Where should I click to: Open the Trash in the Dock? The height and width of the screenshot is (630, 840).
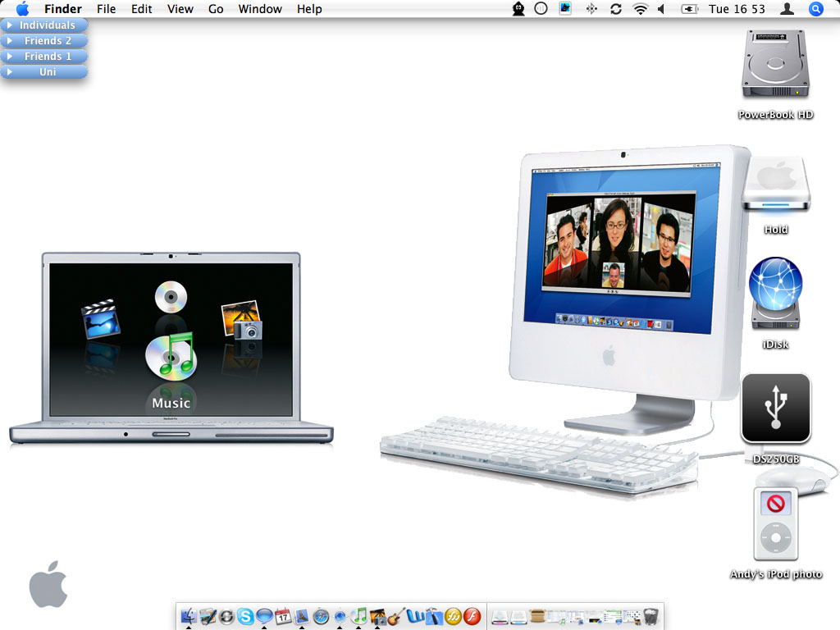click(x=651, y=617)
